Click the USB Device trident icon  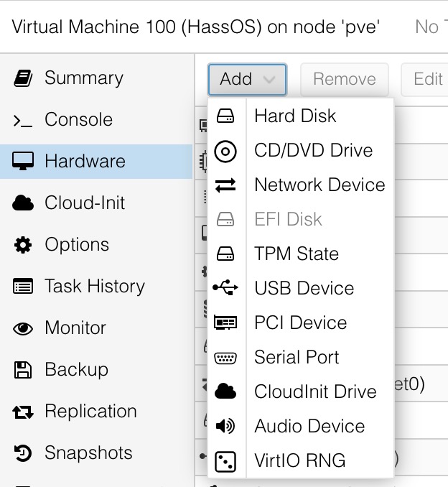[x=225, y=287]
